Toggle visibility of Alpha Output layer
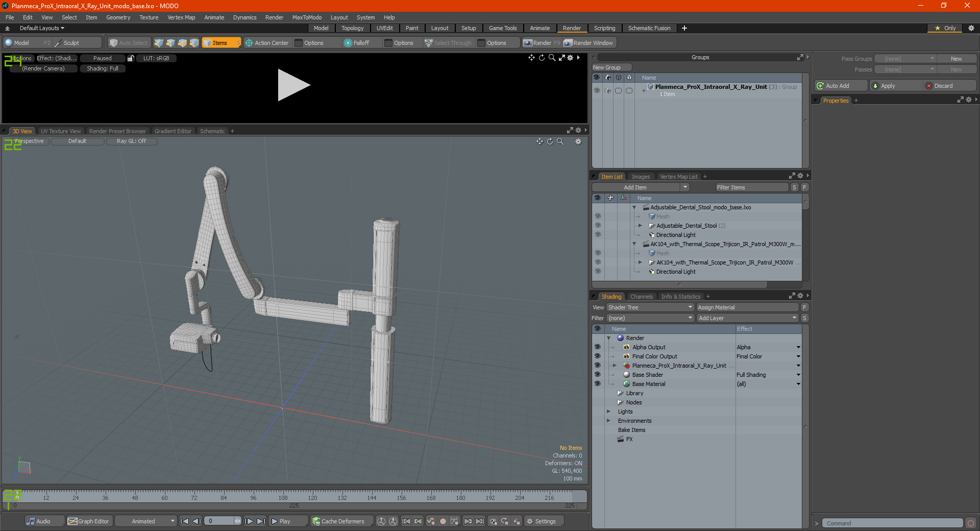The height and width of the screenshot is (531, 980). (x=597, y=347)
